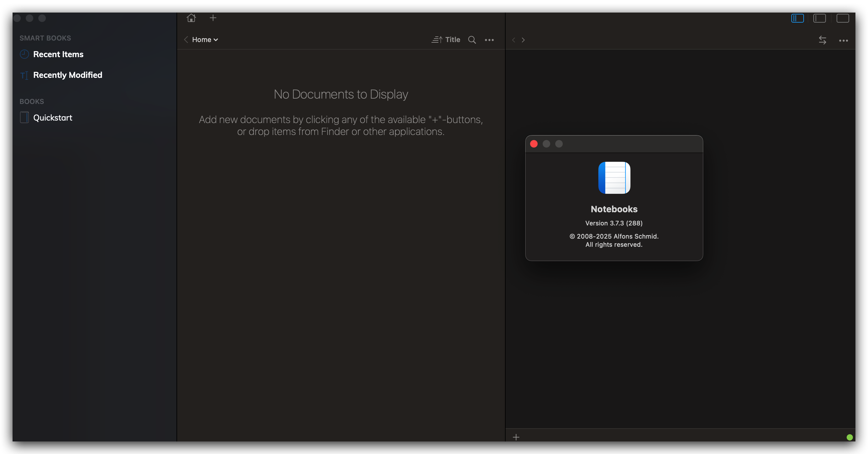Image resolution: width=868 pixels, height=454 pixels.
Task: Click the Home icon in the toolbar
Action: tap(191, 18)
